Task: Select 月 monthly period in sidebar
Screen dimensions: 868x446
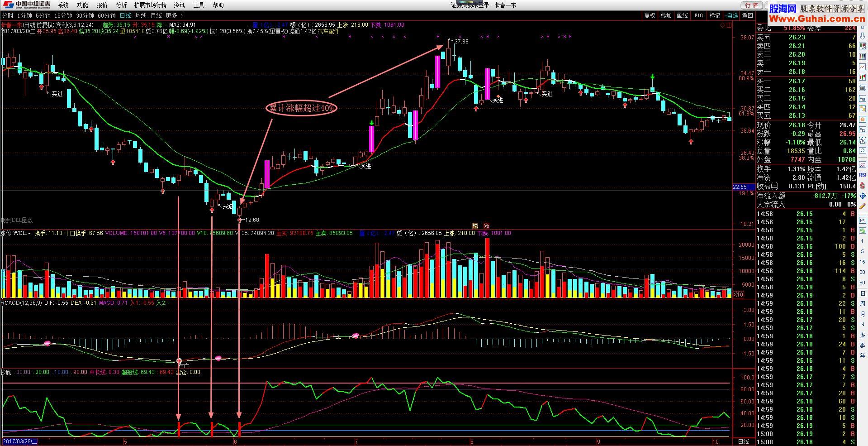Action: [863, 314]
